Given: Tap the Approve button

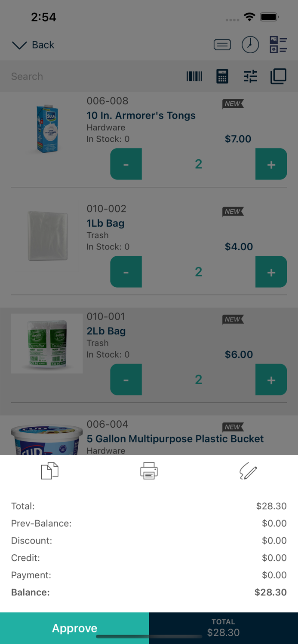Looking at the screenshot, I should point(74,628).
